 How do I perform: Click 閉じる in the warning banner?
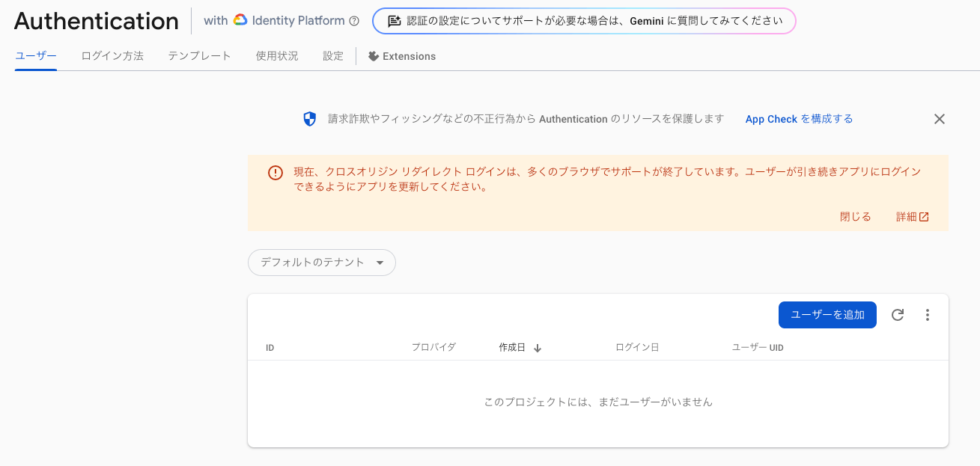856,217
